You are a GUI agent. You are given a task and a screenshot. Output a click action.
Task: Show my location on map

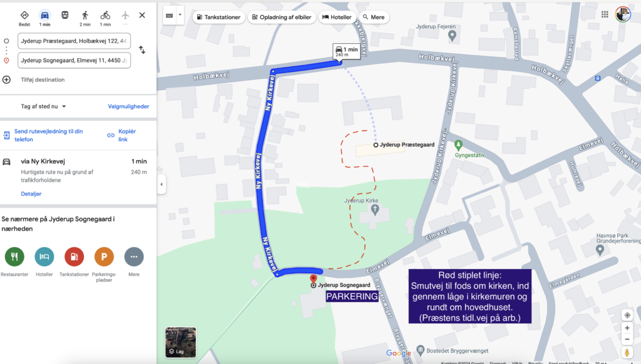pyautogui.click(x=627, y=315)
